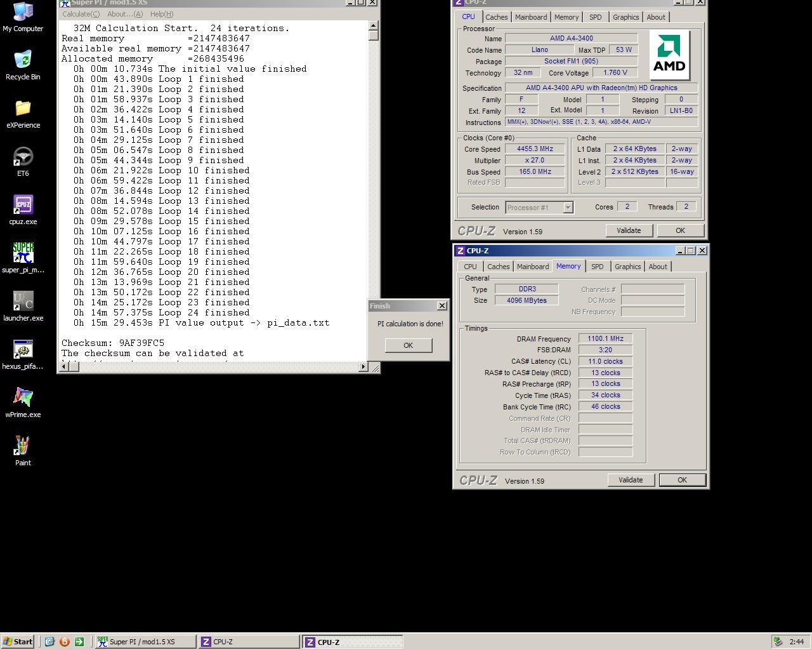Open Mainboard tab in lower CPU-Z window

tap(533, 267)
